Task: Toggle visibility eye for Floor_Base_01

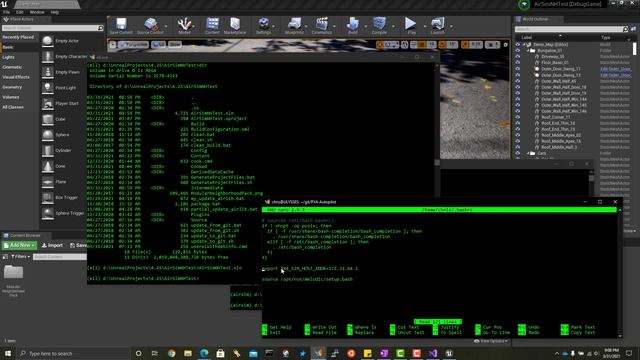Action: (518, 63)
